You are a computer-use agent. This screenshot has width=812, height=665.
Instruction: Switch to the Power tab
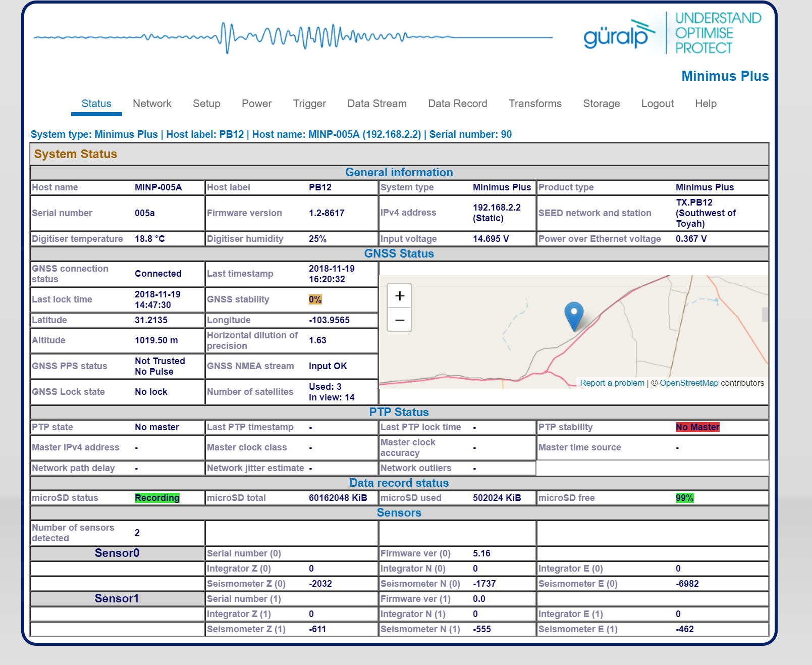(x=256, y=104)
